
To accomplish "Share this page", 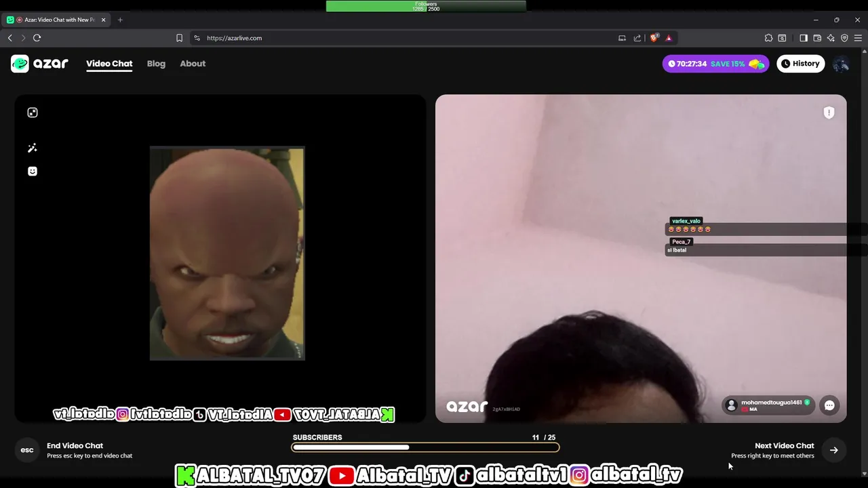I will coord(637,38).
